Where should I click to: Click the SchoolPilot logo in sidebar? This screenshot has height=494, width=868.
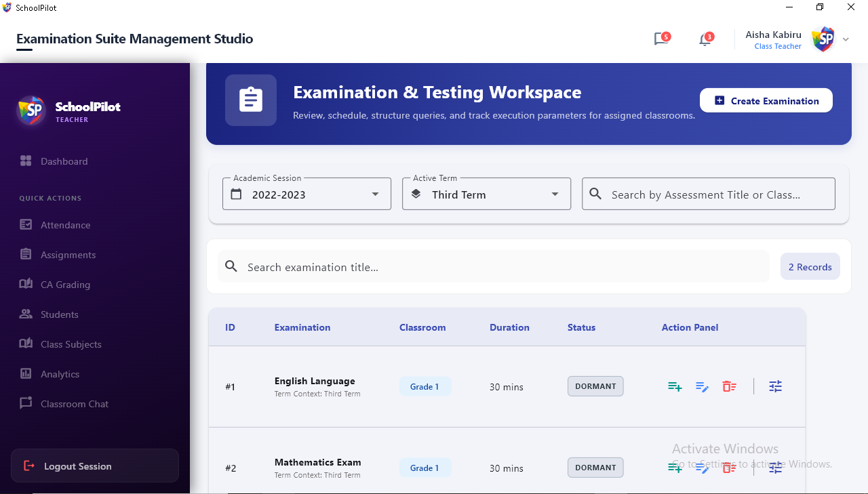coord(32,110)
